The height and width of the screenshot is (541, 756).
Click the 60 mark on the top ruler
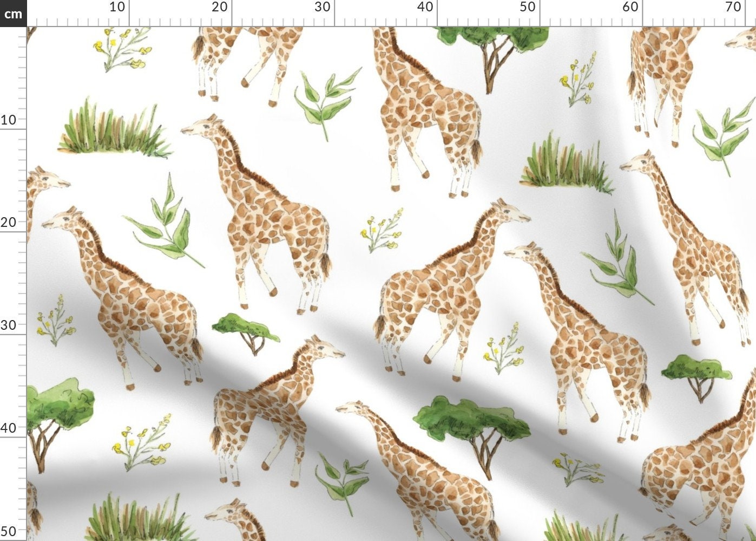click(630, 7)
